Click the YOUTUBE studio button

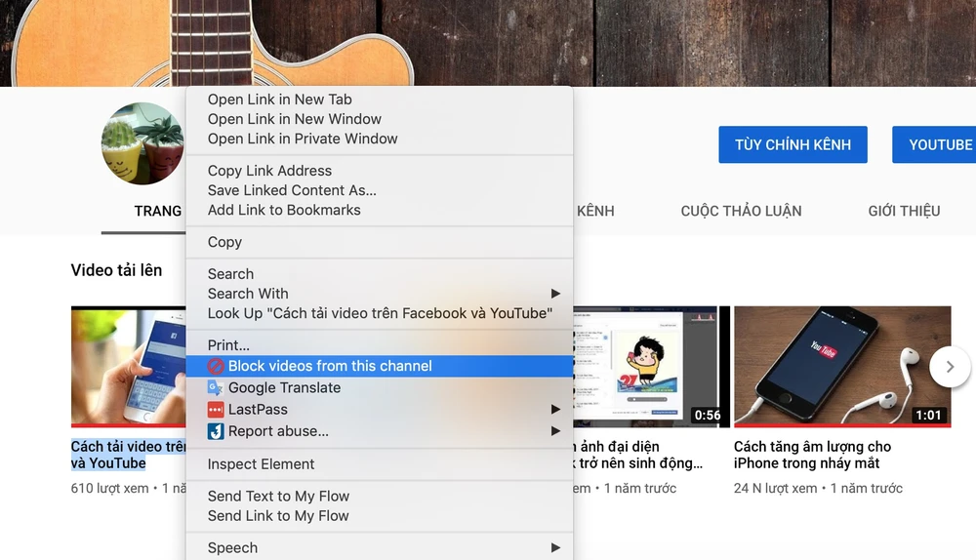tap(934, 145)
